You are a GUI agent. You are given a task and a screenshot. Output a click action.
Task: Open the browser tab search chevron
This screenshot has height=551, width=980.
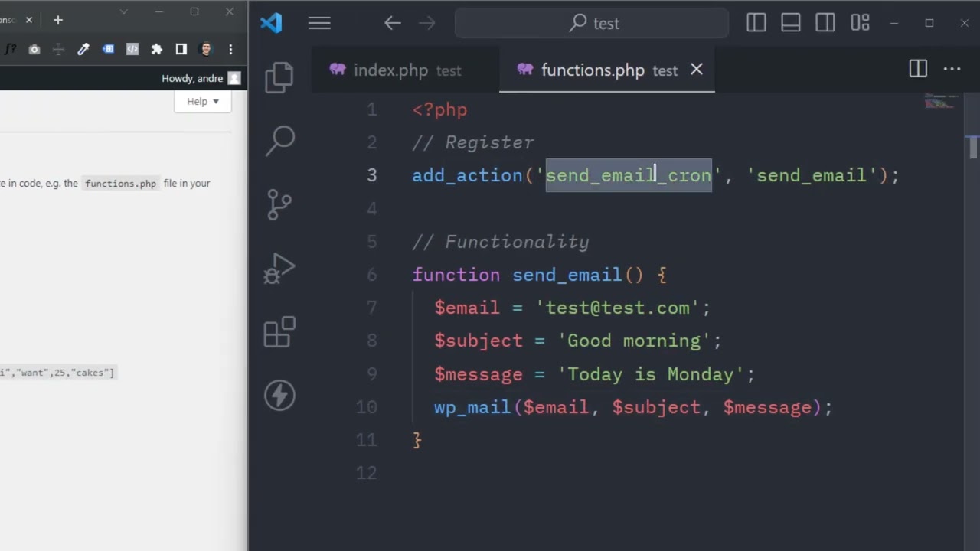[x=124, y=11]
